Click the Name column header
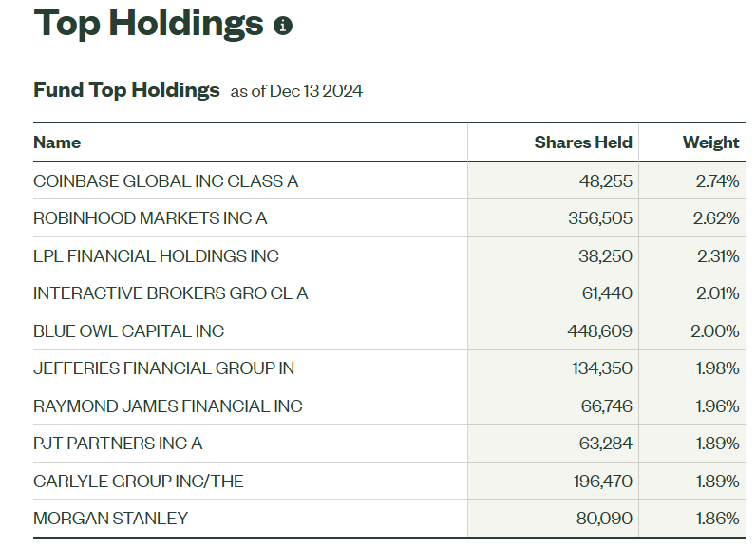Viewport: 756px width, 548px height. 57,142
